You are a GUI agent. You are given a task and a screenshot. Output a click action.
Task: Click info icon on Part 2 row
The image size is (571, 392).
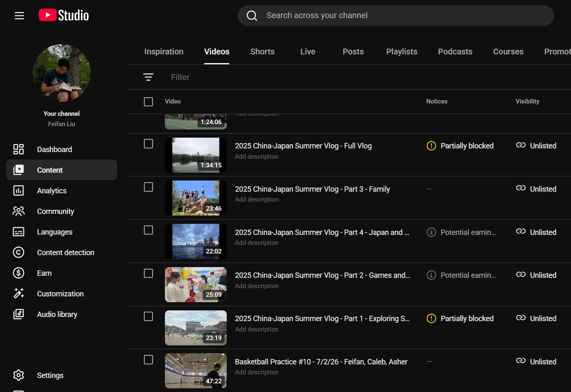point(431,275)
